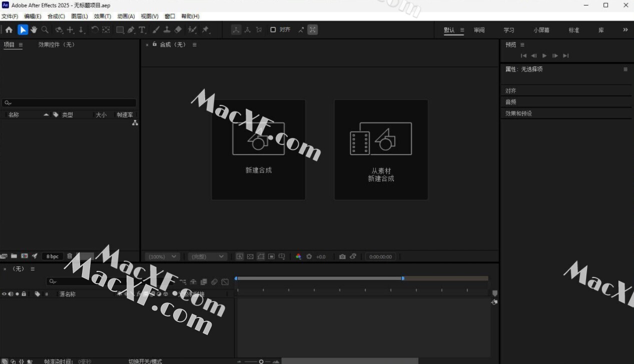This screenshot has width=634, height=364.
Task: Click the 切换开关/模式 button
Action: coord(145,361)
